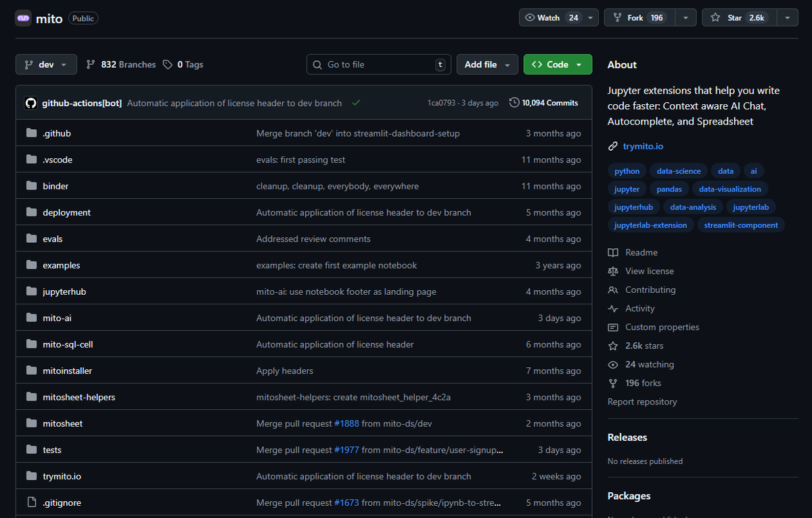Open the 0 Tags link

point(183,64)
